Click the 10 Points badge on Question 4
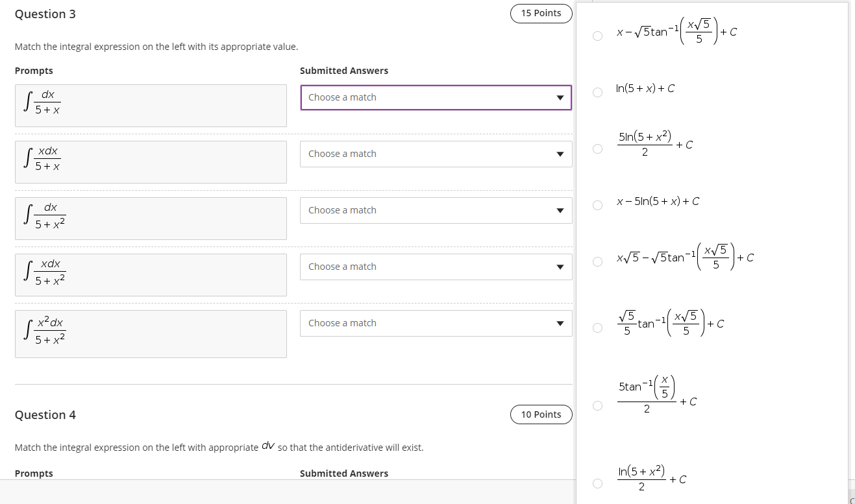 [541, 414]
